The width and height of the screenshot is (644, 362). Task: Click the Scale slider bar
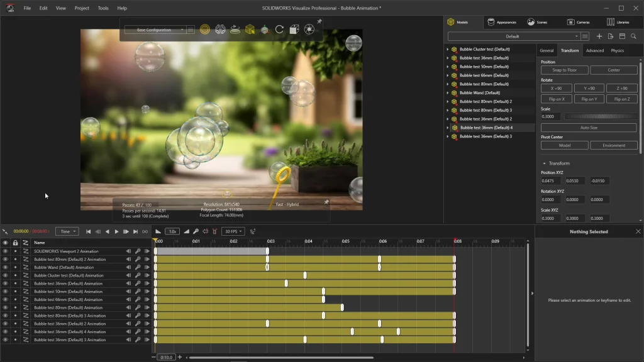coord(600,116)
